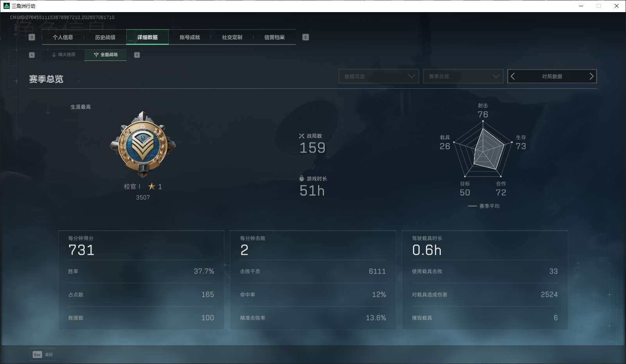This screenshot has width=626, height=364.
Task: Open the 社交定制 tab
Action: click(x=232, y=37)
